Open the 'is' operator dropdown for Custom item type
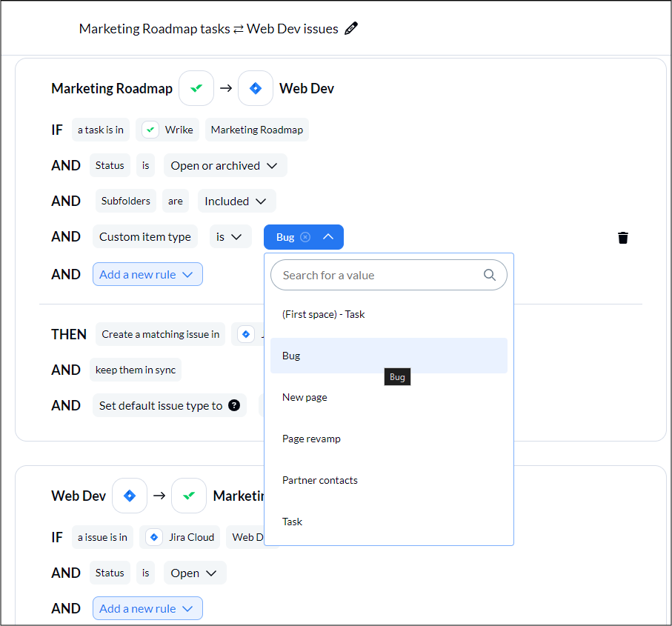The height and width of the screenshot is (626, 672). [x=230, y=236]
